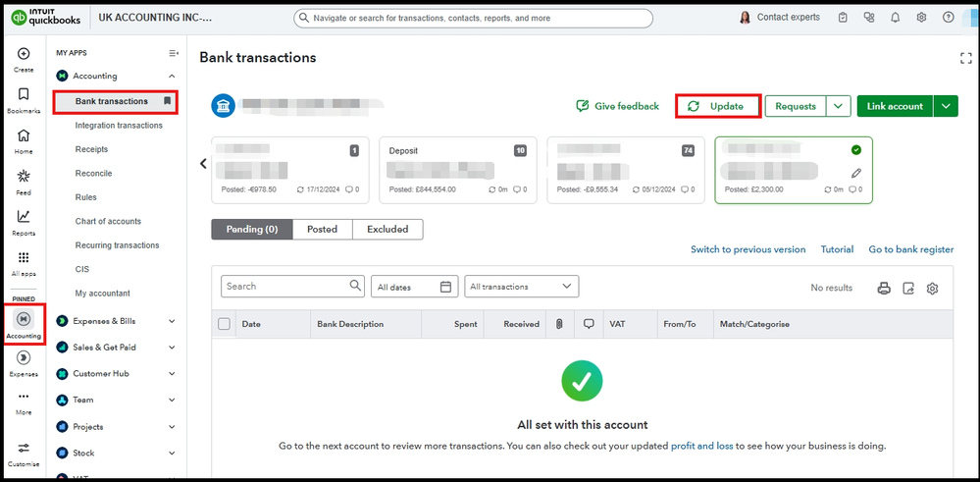980x482 pixels.
Task: Open the More ellipsis menu
Action: click(x=24, y=397)
